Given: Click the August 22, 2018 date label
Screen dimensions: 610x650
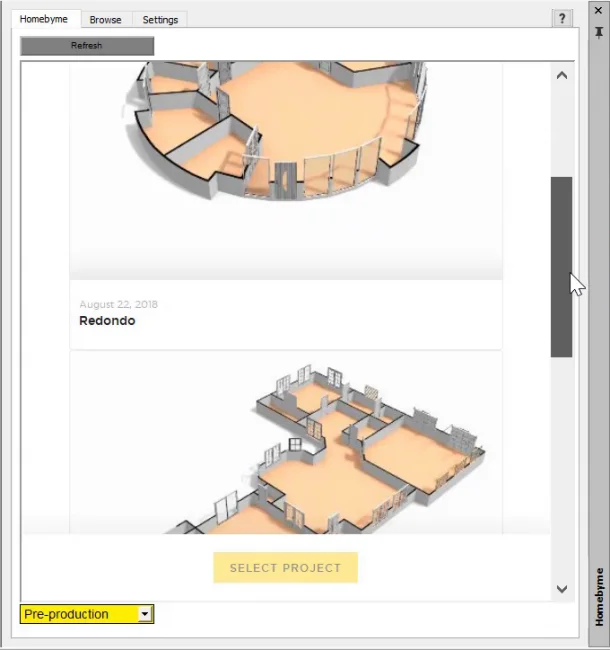Looking at the screenshot, I should point(118,304).
